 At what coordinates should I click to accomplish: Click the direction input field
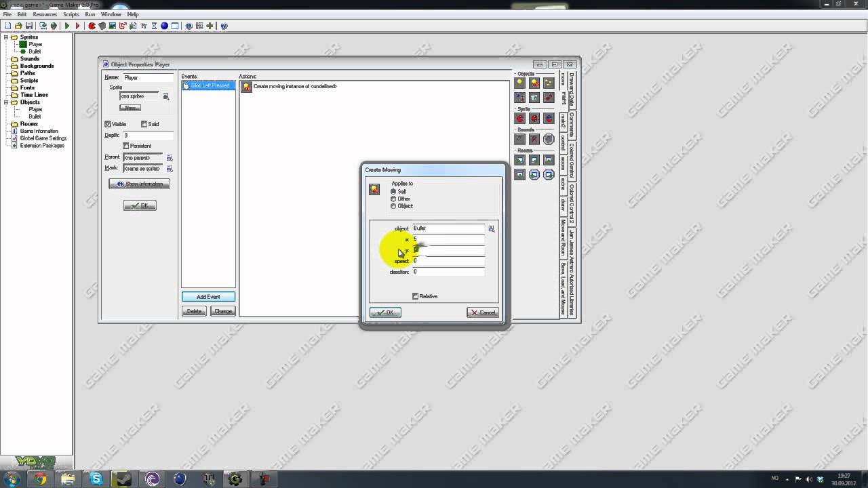[448, 272]
